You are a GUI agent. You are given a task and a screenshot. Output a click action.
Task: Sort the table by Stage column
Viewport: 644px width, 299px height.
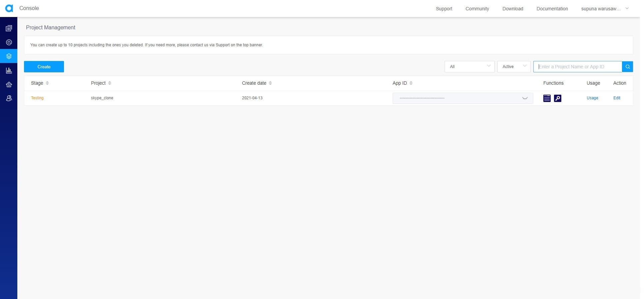click(47, 83)
